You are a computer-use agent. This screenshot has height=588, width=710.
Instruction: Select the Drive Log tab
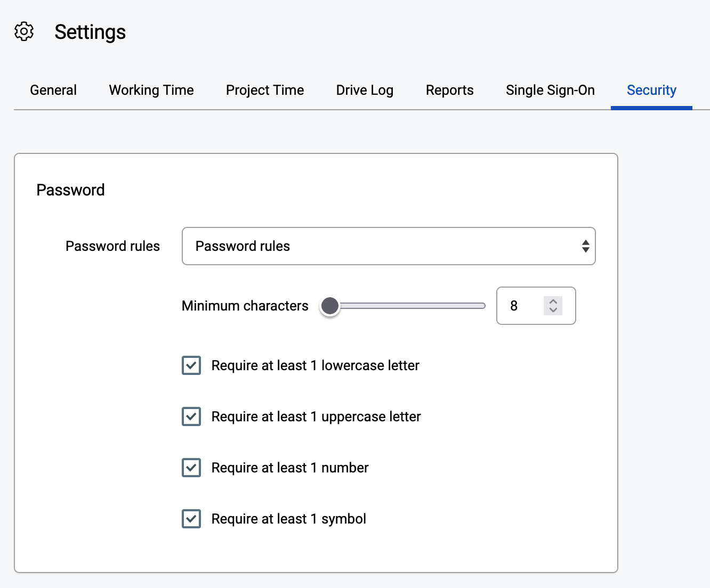pyautogui.click(x=365, y=90)
